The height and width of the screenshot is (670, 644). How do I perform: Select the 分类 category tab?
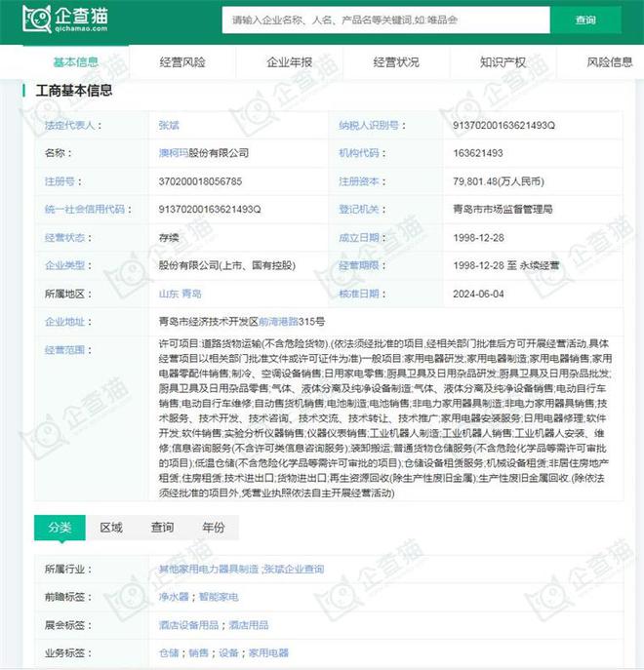click(60, 528)
